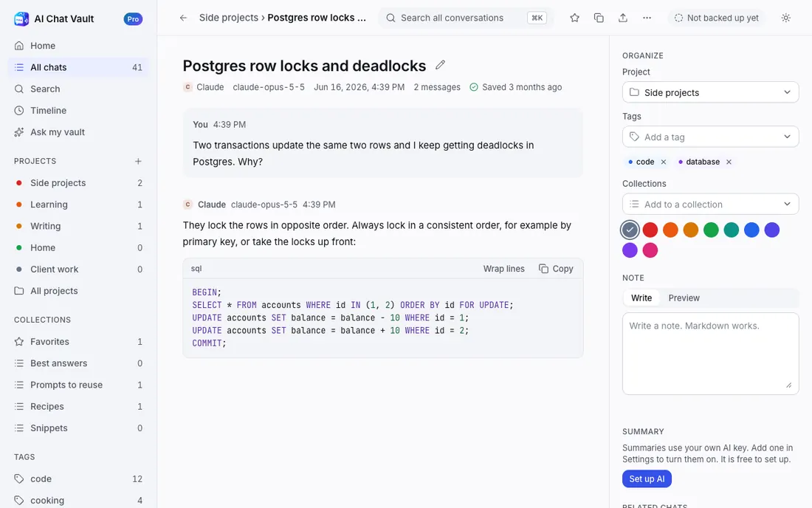
Task: Open the Home project with green dot
Action: pyautogui.click(x=78, y=247)
